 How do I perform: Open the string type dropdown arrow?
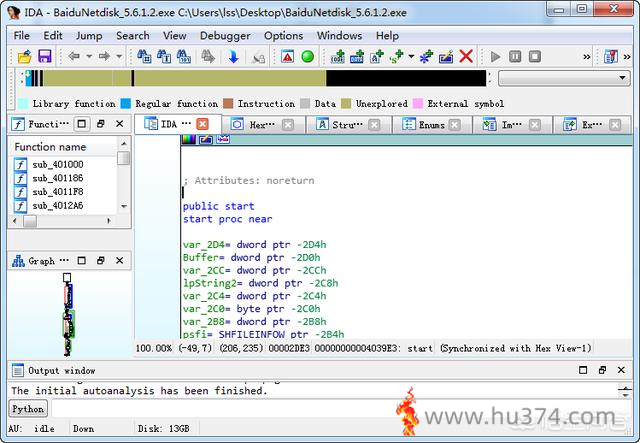pyautogui.click(x=411, y=56)
